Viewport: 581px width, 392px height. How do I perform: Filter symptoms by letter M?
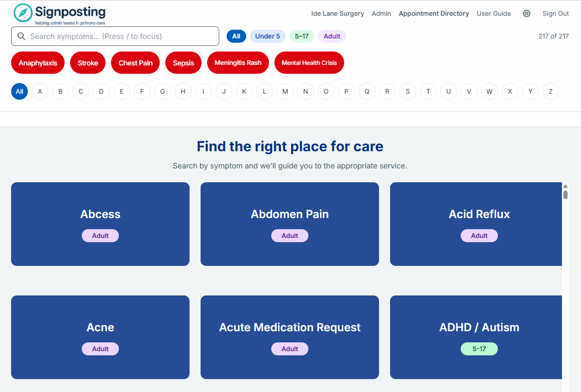coord(285,91)
